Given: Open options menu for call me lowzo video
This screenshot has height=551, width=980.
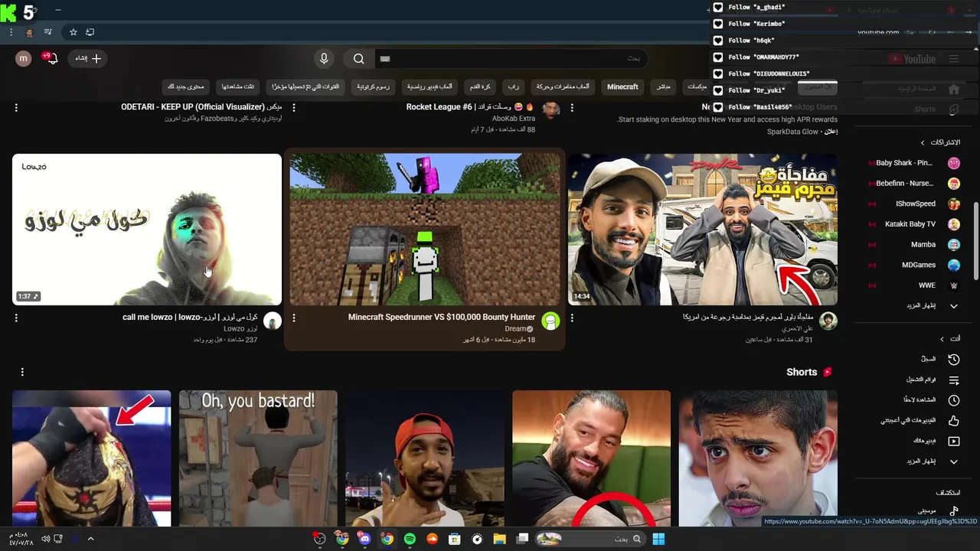Looking at the screenshot, I should pos(16,318).
